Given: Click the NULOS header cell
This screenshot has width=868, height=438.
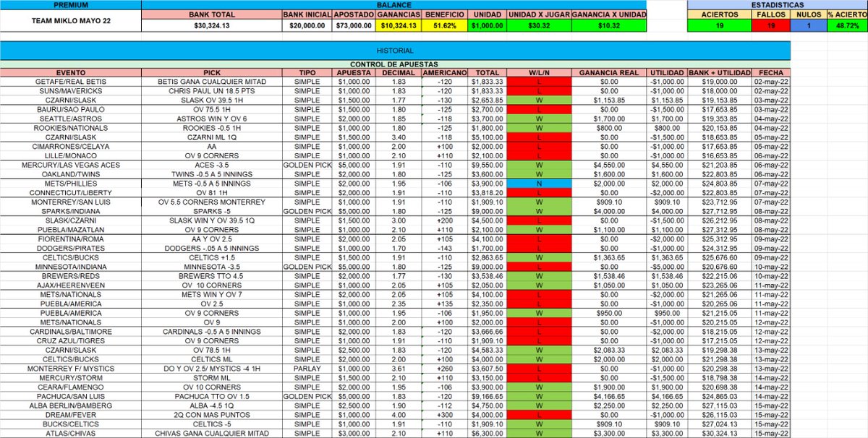Looking at the screenshot, I should tap(809, 14).
